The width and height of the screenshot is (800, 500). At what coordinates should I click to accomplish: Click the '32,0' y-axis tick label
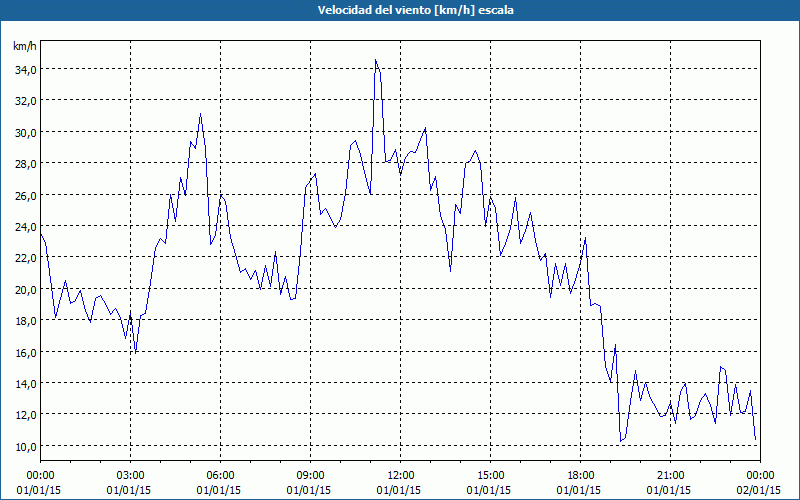coord(25,101)
